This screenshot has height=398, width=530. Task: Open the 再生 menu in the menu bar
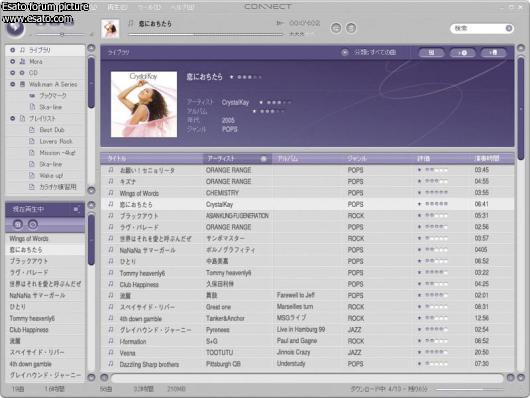(x=117, y=7)
